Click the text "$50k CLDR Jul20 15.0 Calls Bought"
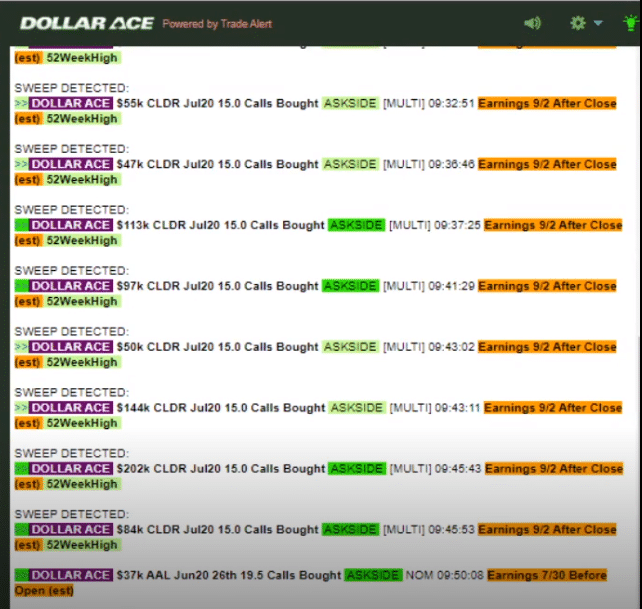Screen dimensions: 642x609 tap(217, 347)
